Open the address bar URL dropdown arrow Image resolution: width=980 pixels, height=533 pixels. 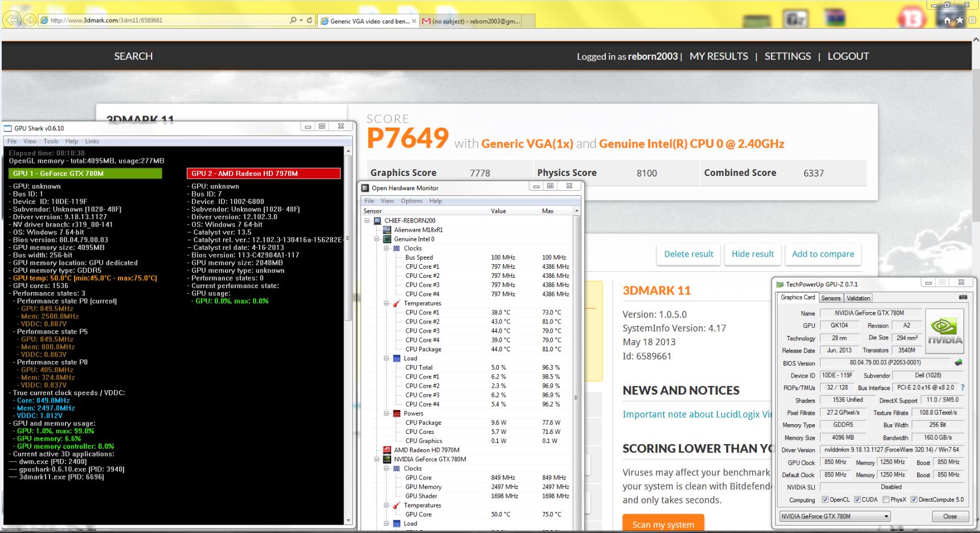(x=301, y=20)
